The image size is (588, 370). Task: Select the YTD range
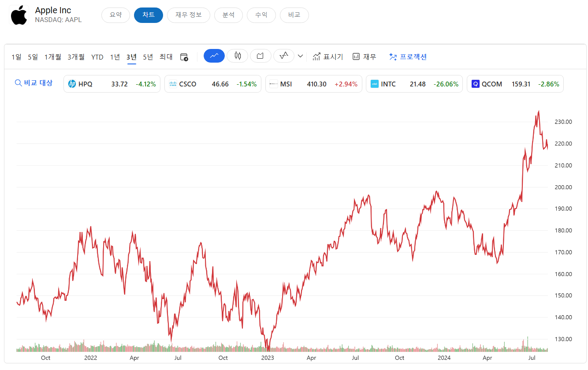(97, 57)
